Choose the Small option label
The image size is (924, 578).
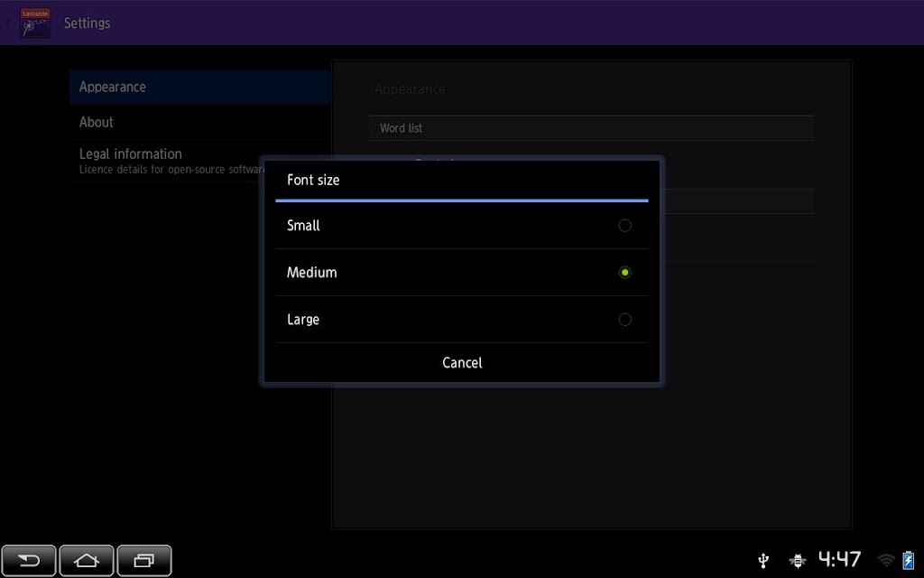303,225
